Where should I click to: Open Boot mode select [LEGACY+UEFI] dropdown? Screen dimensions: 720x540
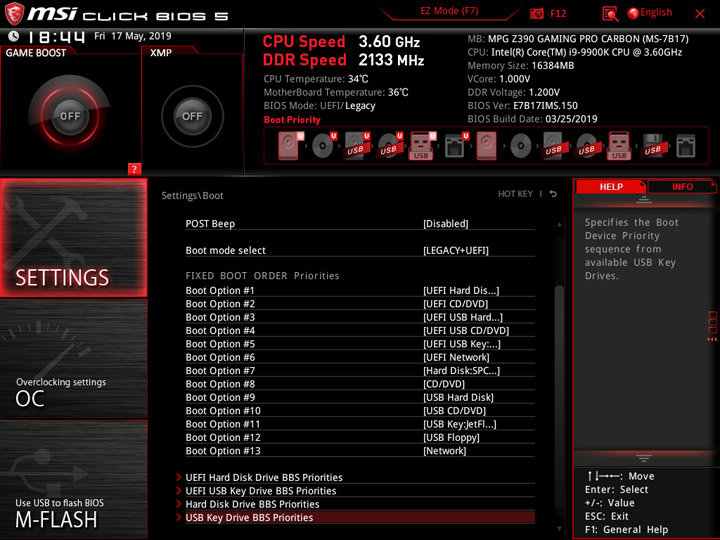tap(456, 250)
